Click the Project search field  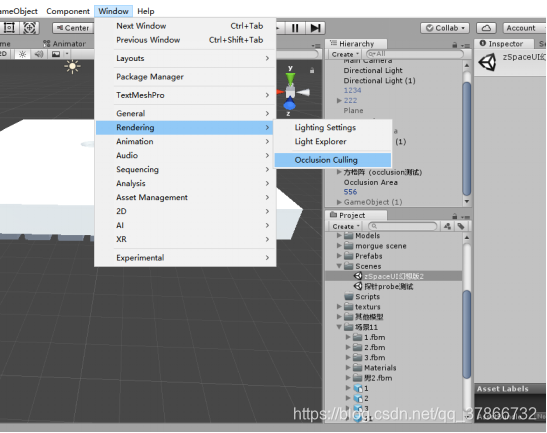click(403, 226)
